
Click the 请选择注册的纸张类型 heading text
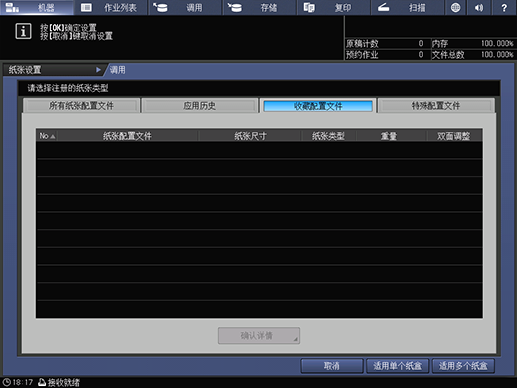tap(68, 88)
